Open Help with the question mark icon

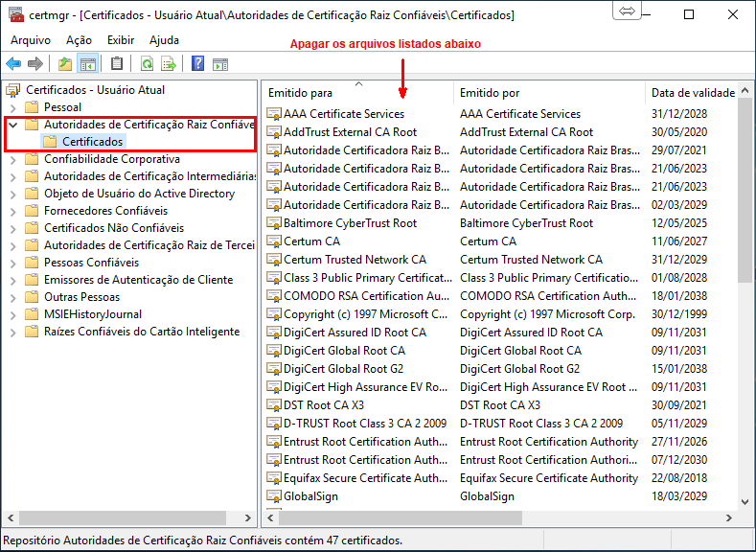[x=197, y=64]
